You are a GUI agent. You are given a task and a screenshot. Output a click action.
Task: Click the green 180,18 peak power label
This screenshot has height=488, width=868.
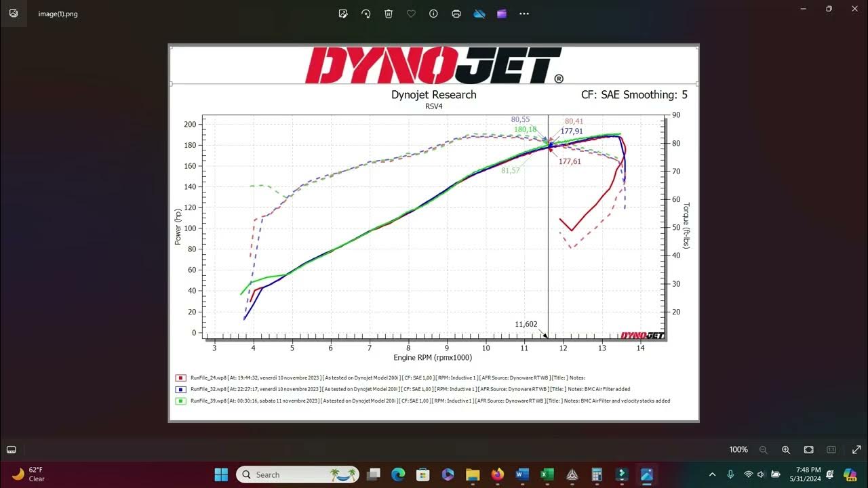pos(526,129)
